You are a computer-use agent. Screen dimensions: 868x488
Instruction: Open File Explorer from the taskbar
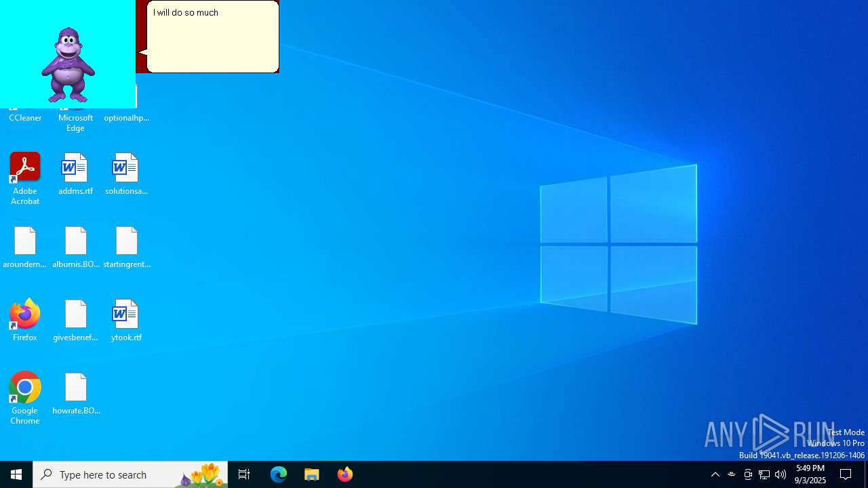(312, 474)
